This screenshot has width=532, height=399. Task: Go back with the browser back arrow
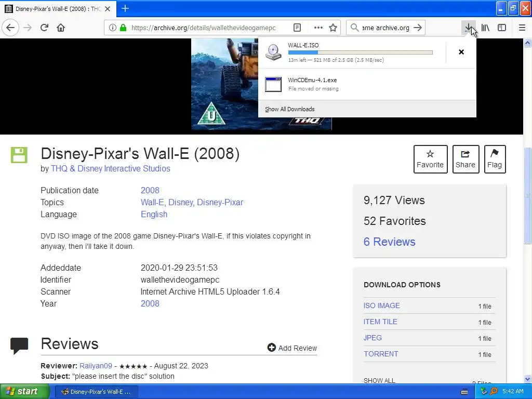coord(10,28)
